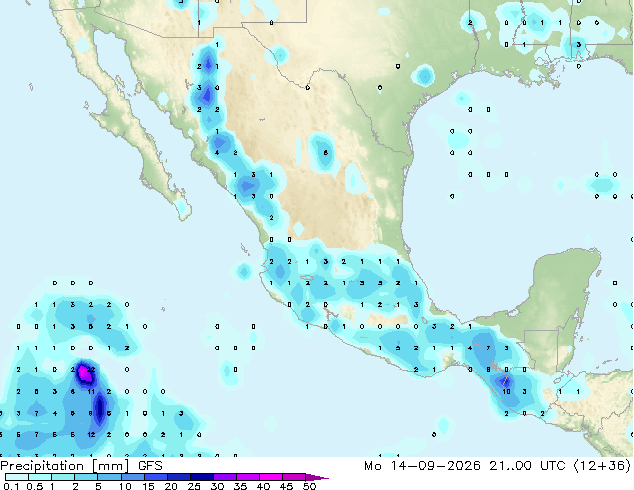Click the date text 14-09-2026
This screenshot has height=490, width=634.
click(x=435, y=466)
